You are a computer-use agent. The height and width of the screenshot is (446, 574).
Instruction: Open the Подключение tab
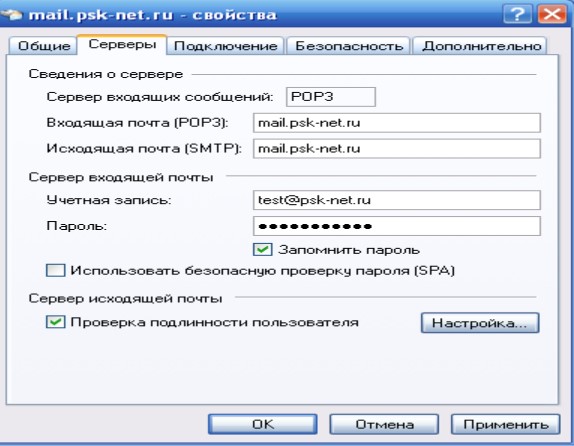tap(226, 46)
